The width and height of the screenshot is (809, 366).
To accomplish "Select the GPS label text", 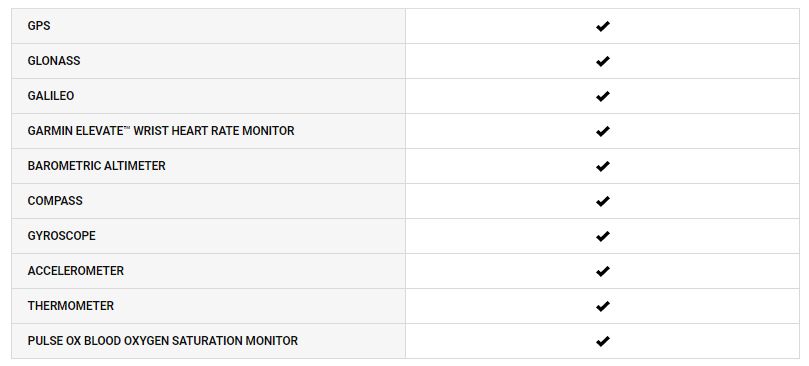I will [39, 26].
